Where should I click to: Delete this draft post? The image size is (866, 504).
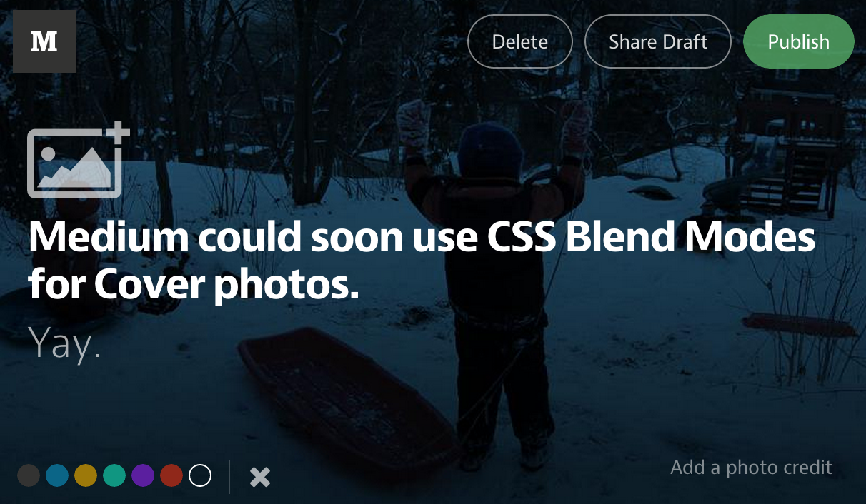point(520,42)
